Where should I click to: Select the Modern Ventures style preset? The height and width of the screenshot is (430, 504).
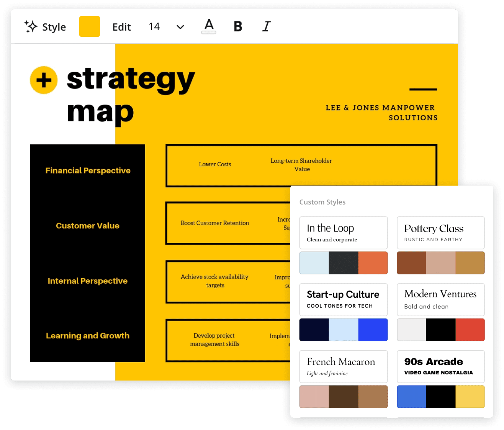440,299
